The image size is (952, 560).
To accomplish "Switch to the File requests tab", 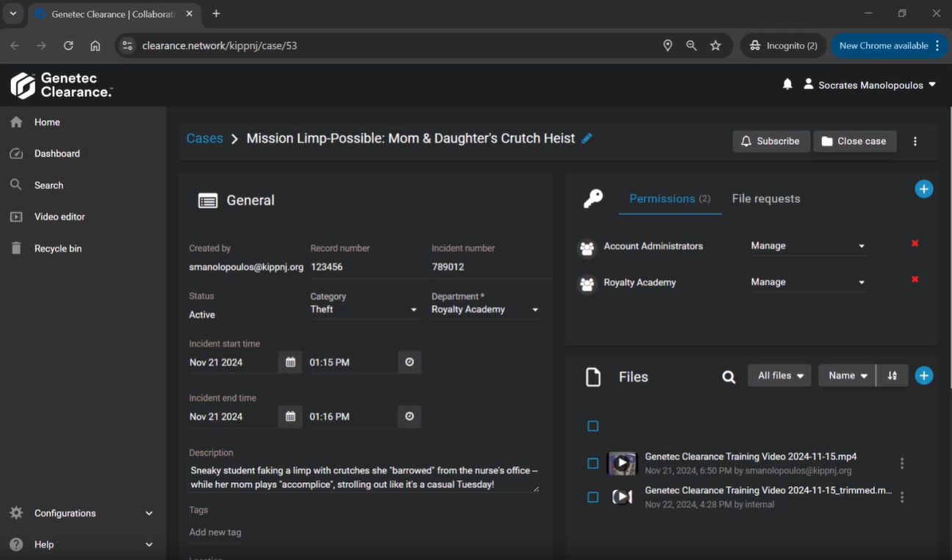I will pos(765,198).
